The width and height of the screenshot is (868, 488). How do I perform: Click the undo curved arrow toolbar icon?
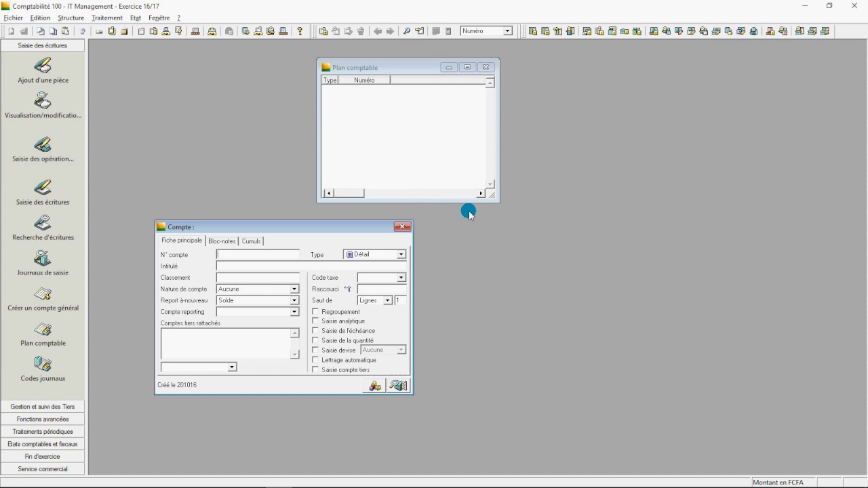click(x=83, y=31)
